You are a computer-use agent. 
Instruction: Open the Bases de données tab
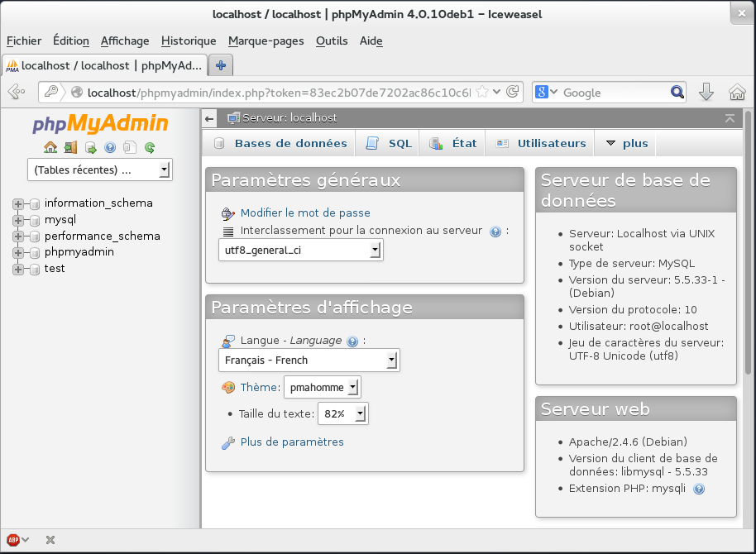coord(280,143)
